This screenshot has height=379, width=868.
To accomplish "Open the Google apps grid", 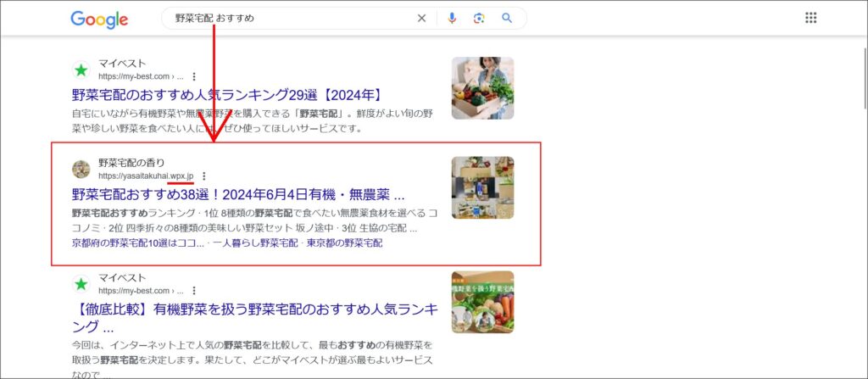I will [810, 18].
